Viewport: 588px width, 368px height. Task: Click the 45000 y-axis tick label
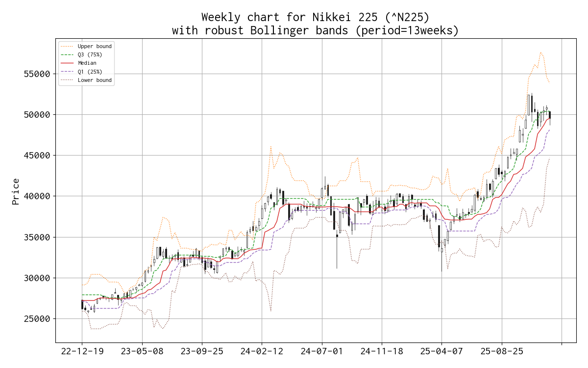point(38,156)
